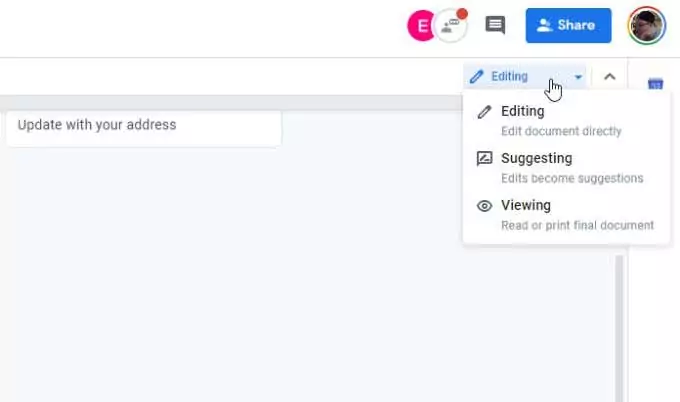680x402 pixels.
Task: Click the pencil icon beside the Editing option
Action: tap(485, 112)
